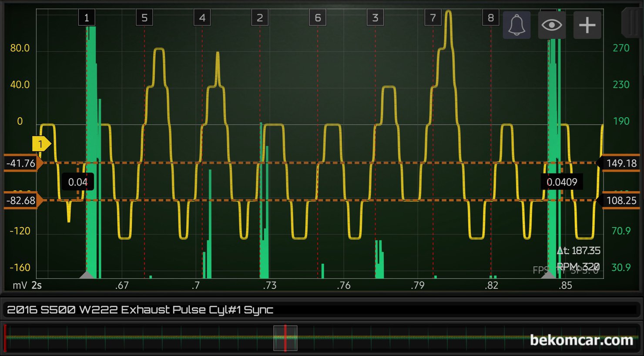Image resolution: width=644 pixels, height=356 pixels.
Task: Select the left -82.68 cursor handle
Action: pos(22,201)
